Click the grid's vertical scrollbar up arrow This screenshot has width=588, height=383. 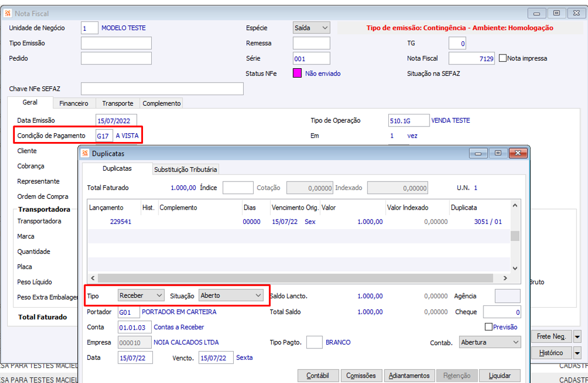point(515,206)
